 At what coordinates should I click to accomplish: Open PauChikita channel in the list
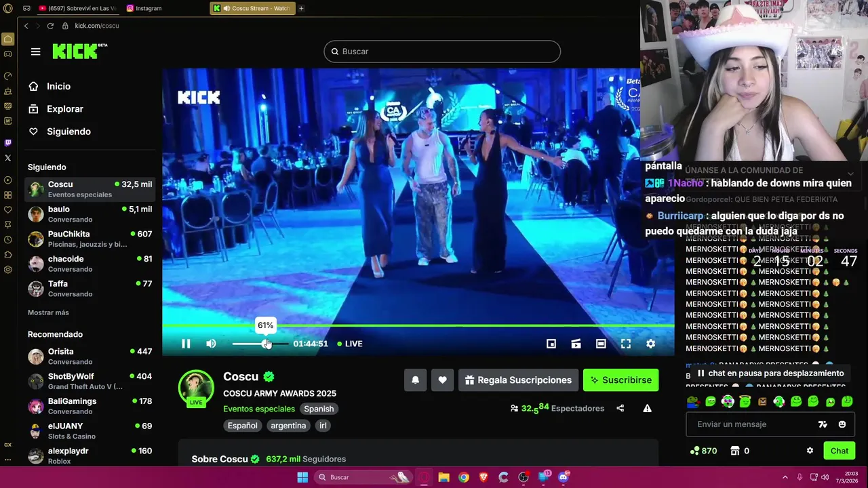(x=90, y=239)
